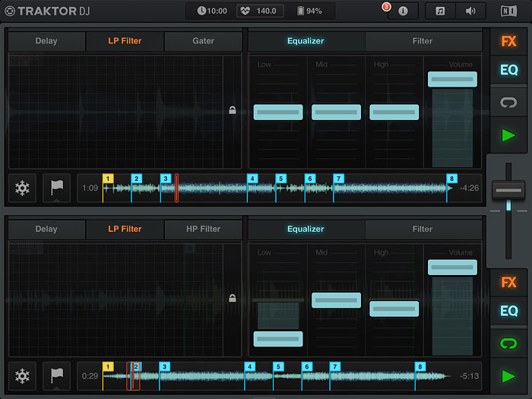Toggle the upper deck FX pad lock
This screenshot has height=399, width=532.
click(x=233, y=110)
